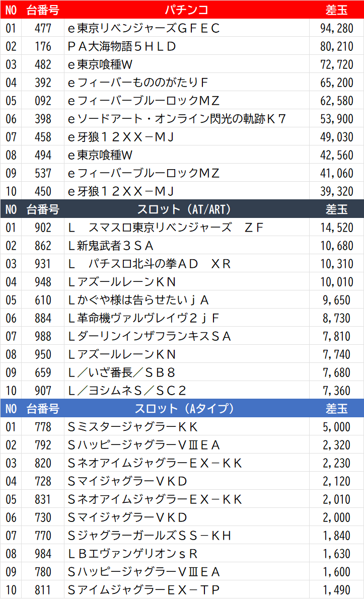Select L革命機ヴァルヴレイヴ2jF machine name

click(x=143, y=318)
